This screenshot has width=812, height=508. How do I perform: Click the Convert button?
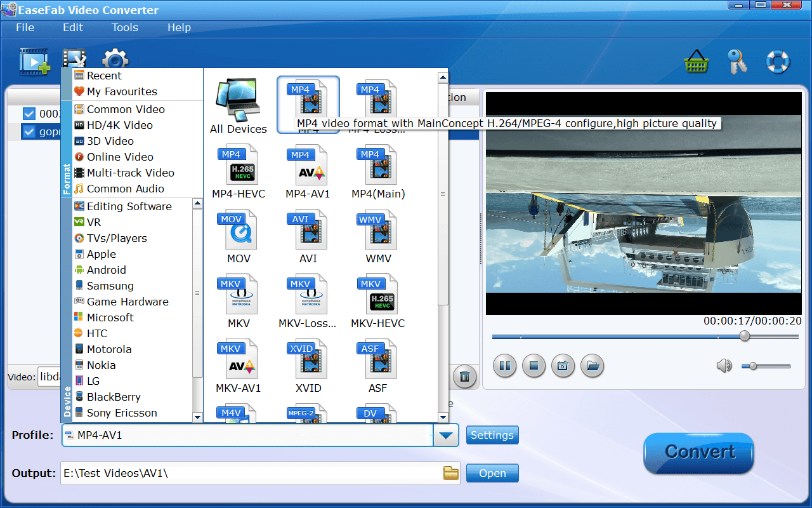point(699,453)
